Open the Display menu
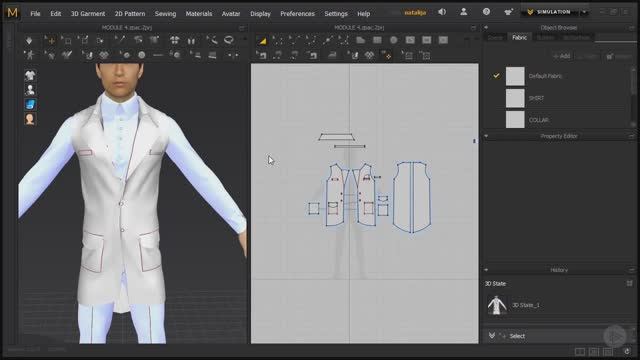 pyautogui.click(x=260, y=13)
